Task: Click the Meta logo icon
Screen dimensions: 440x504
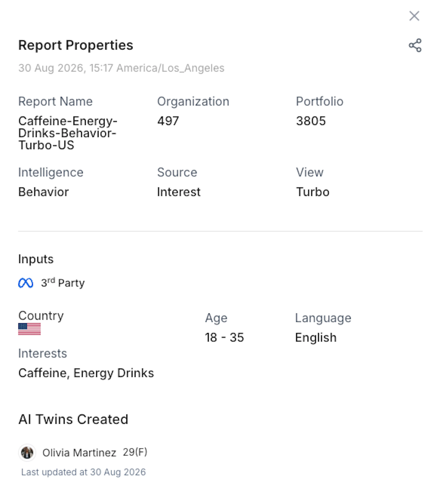Action: [26, 283]
